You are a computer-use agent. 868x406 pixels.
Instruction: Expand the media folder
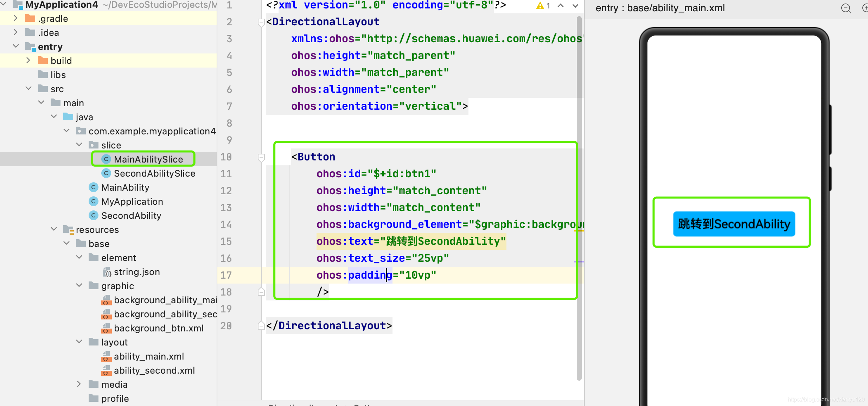pyautogui.click(x=79, y=384)
